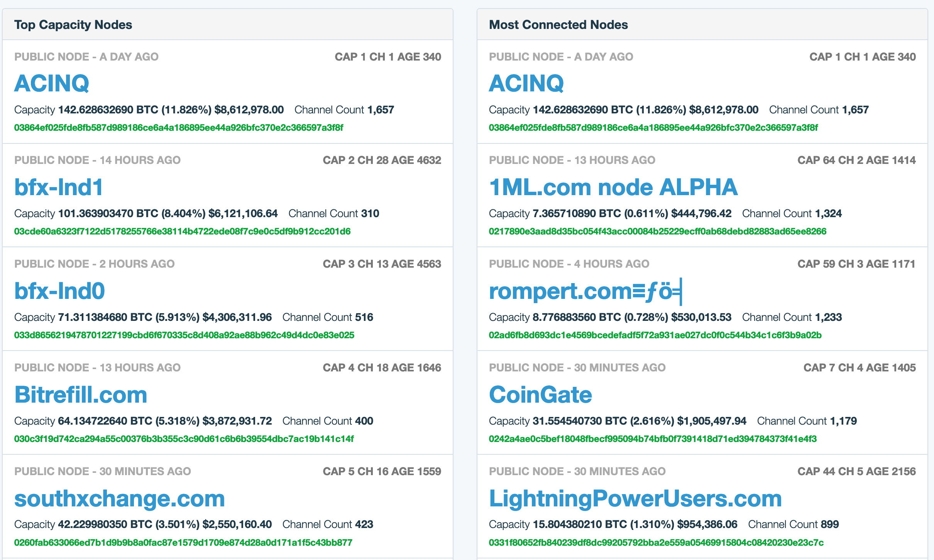This screenshot has width=934, height=560.
Task: Open the 1ML.com node ALPHA link
Action: pyautogui.click(x=613, y=187)
